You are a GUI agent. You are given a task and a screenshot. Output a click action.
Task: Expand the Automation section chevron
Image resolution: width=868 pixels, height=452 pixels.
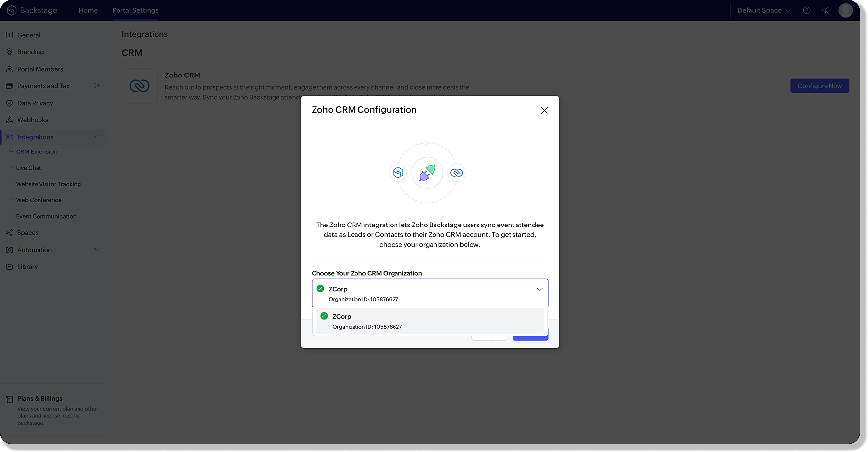(96, 250)
